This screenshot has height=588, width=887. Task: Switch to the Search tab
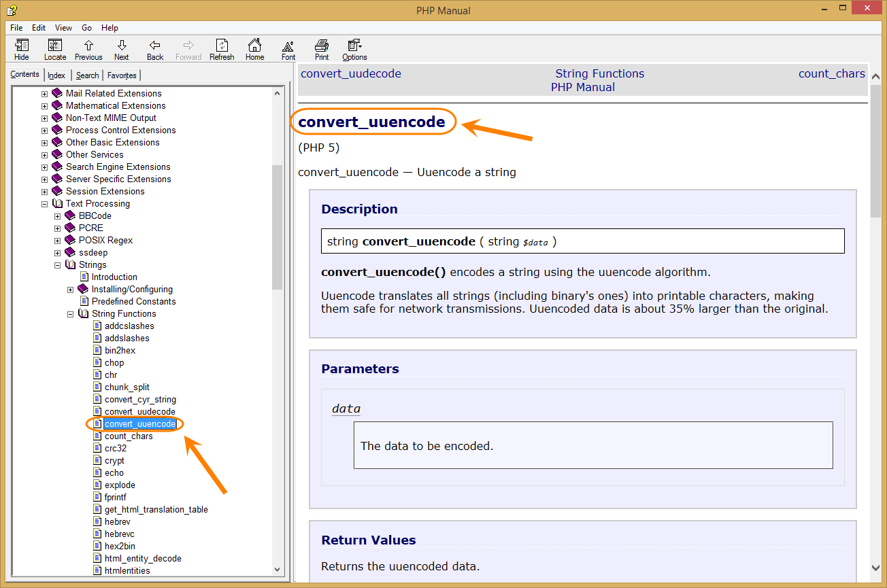tap(87, 75)
